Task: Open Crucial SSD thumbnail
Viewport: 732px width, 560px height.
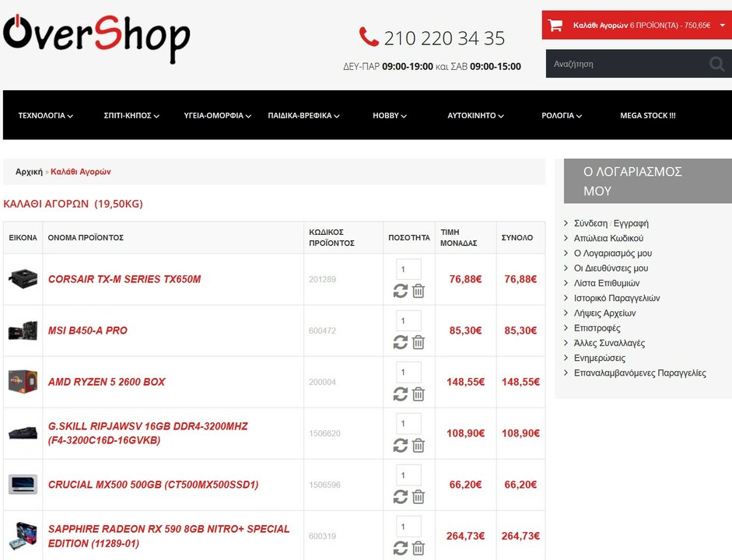Action: click(x=23, y=485)
